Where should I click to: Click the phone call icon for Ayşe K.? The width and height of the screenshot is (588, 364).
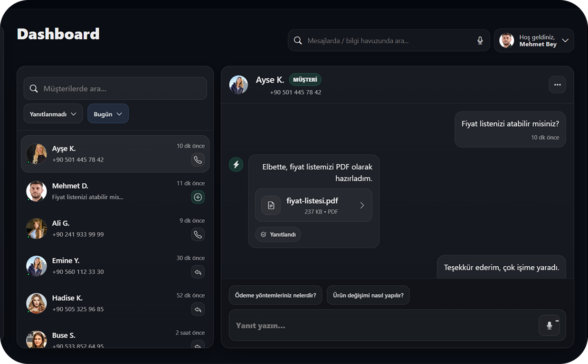[x=198, y=160]
